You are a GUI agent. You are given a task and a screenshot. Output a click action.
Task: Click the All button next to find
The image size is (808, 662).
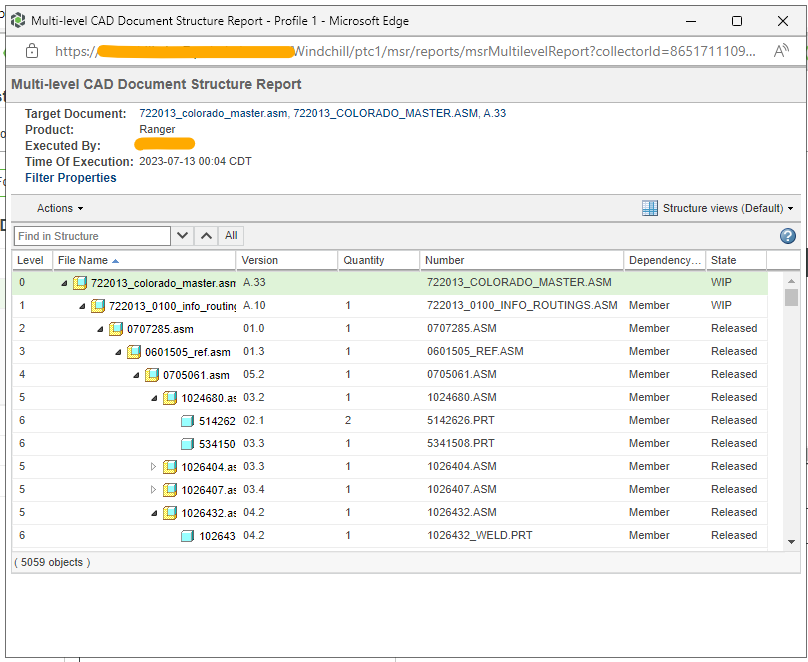231,236
